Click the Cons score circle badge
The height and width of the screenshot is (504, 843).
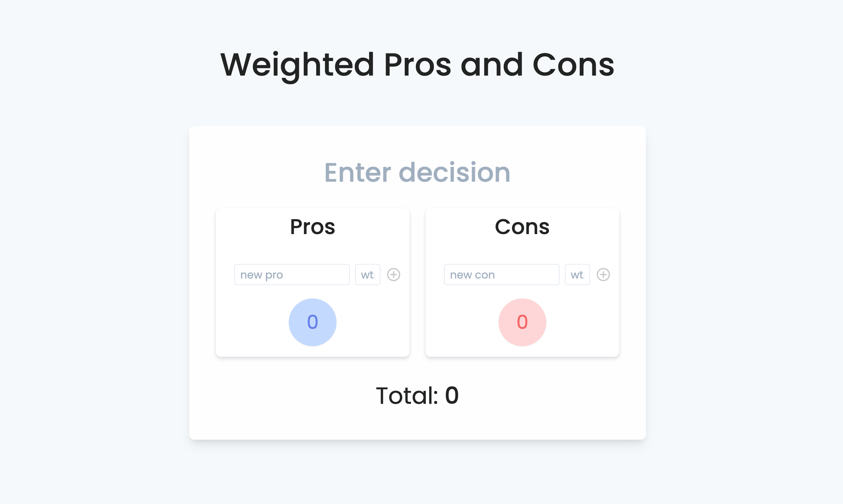pyautogui.click(x=522, y=322)
